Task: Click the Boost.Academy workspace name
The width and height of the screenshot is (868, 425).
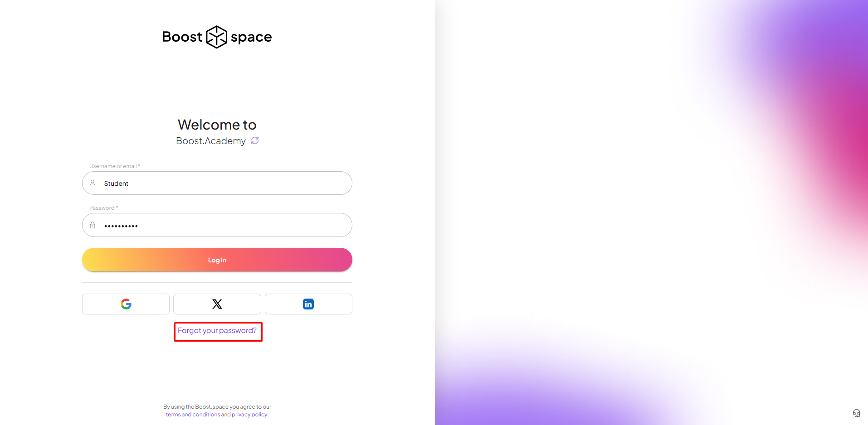Action: point(211,141)
